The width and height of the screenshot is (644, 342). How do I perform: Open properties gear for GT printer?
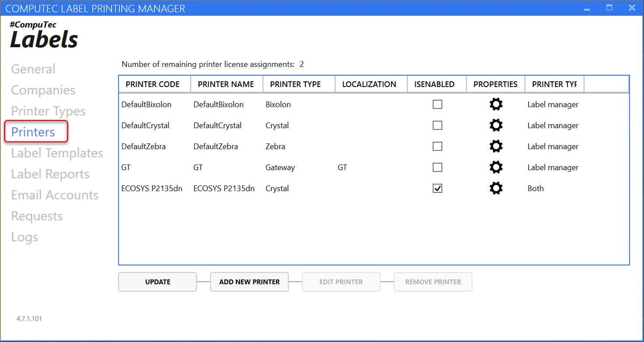pyautogui.click(x=496, y=168)
